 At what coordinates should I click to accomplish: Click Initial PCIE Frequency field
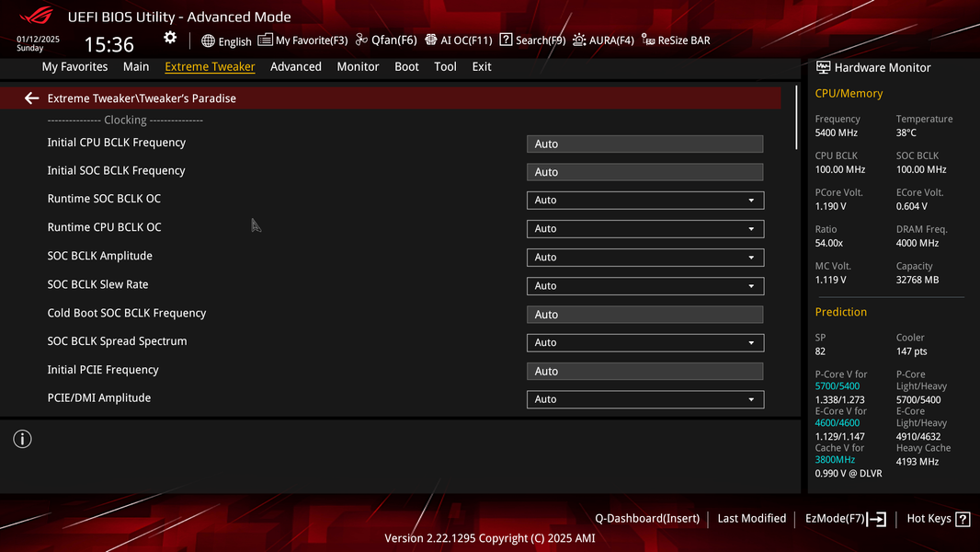pos(645,372)
